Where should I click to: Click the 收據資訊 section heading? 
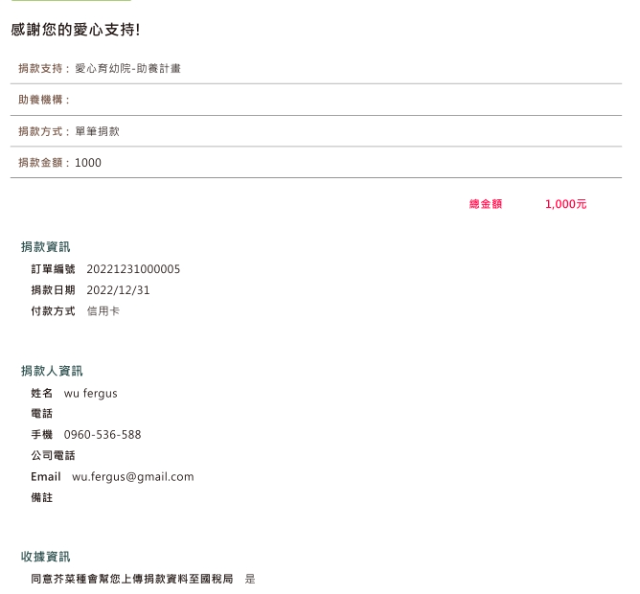[x=46, y=556]
